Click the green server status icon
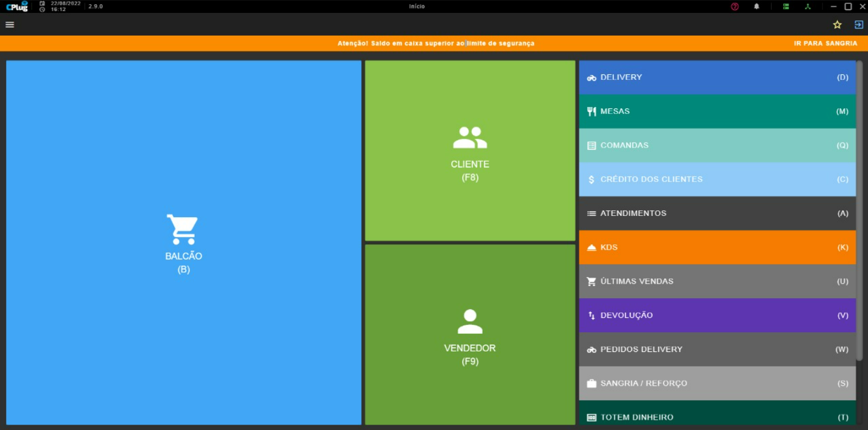This screenshot has height=430, width=868. tap(786, 7)
